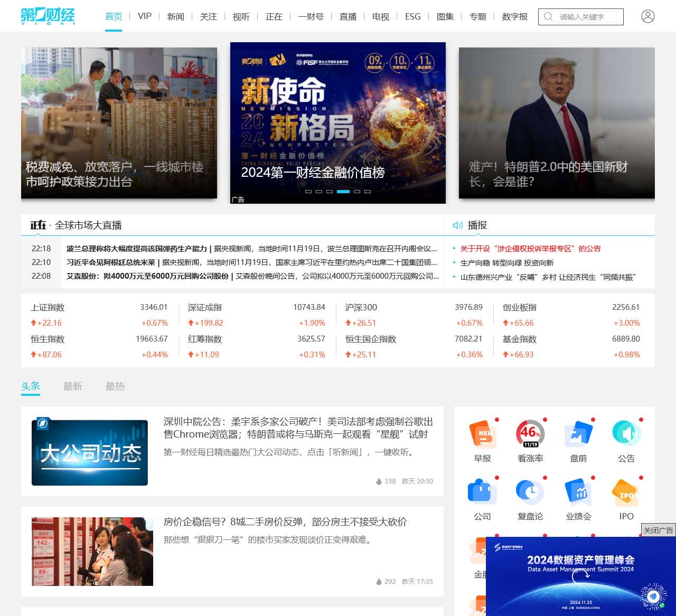Open the 新闻 navigation item
The height and width of the screenshot is (616, 676).
point(176,16)
